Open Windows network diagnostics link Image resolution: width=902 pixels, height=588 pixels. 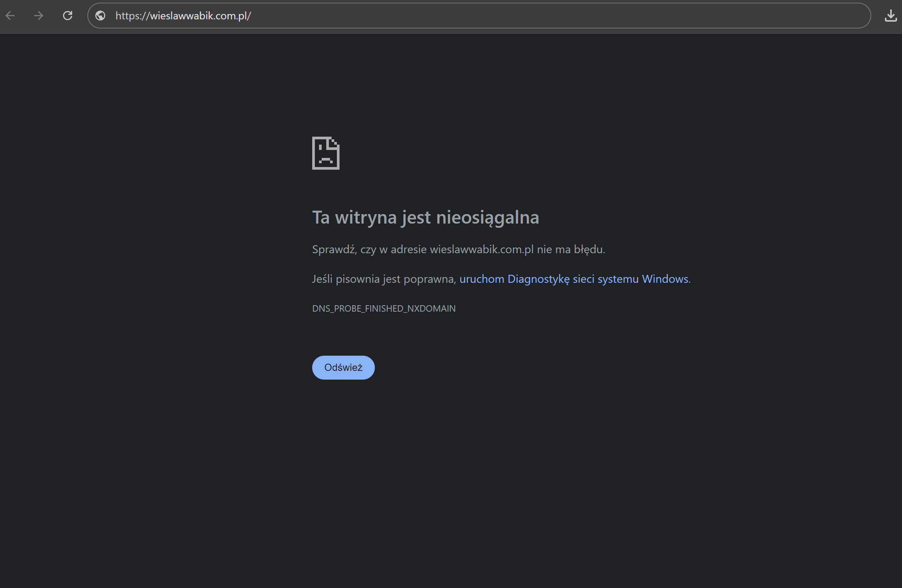point(575,279)
